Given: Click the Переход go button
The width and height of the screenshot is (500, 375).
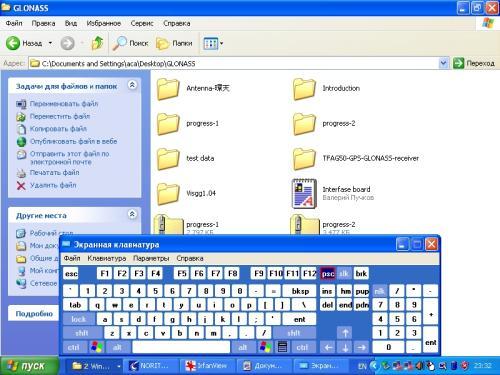Looking at the screenshot, I should [474, 63].
